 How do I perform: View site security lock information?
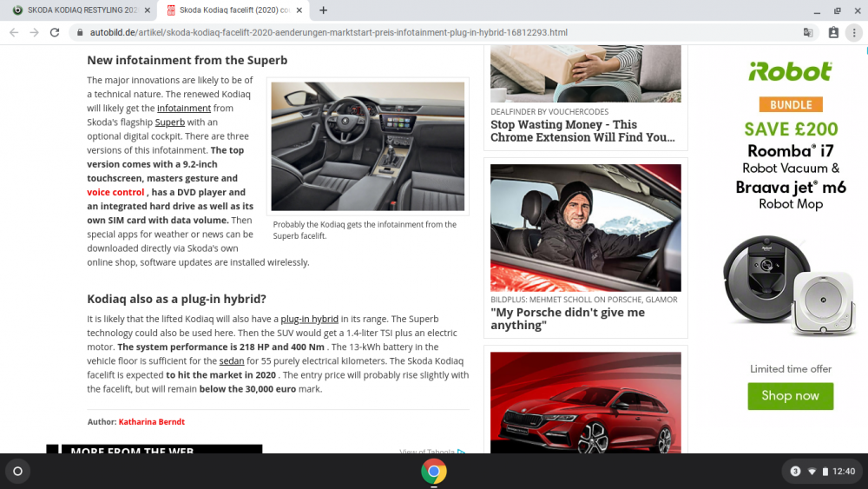80,33
